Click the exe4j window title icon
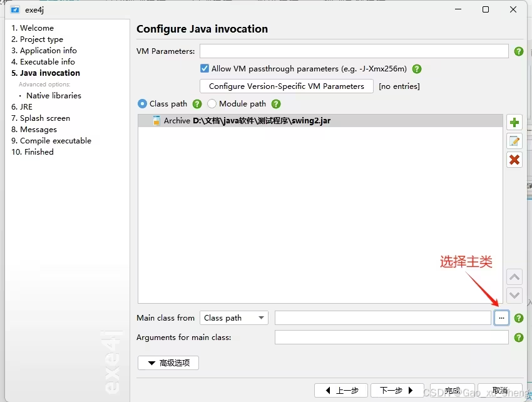Image resolution: width=532 pixels, height=402 pixels. click(15, 9)
